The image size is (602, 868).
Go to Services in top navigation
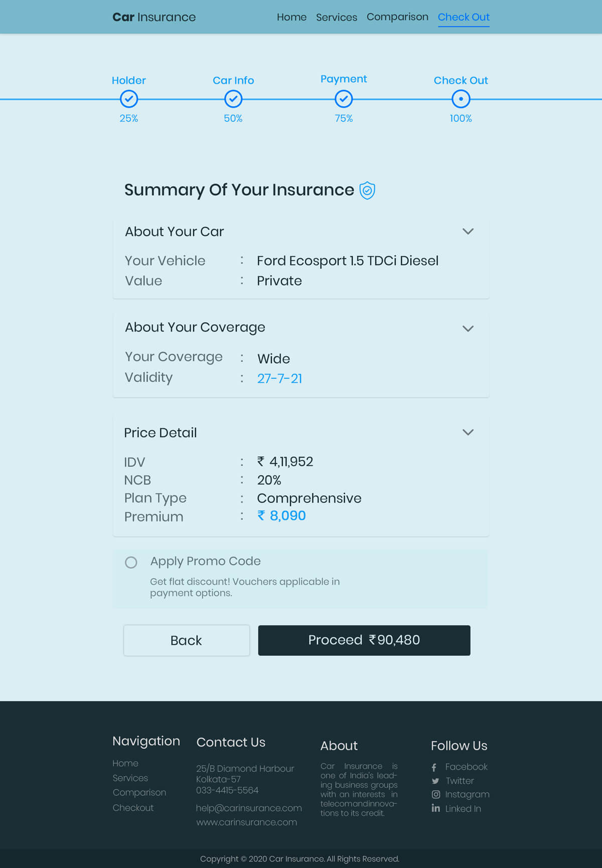[337, 17]
